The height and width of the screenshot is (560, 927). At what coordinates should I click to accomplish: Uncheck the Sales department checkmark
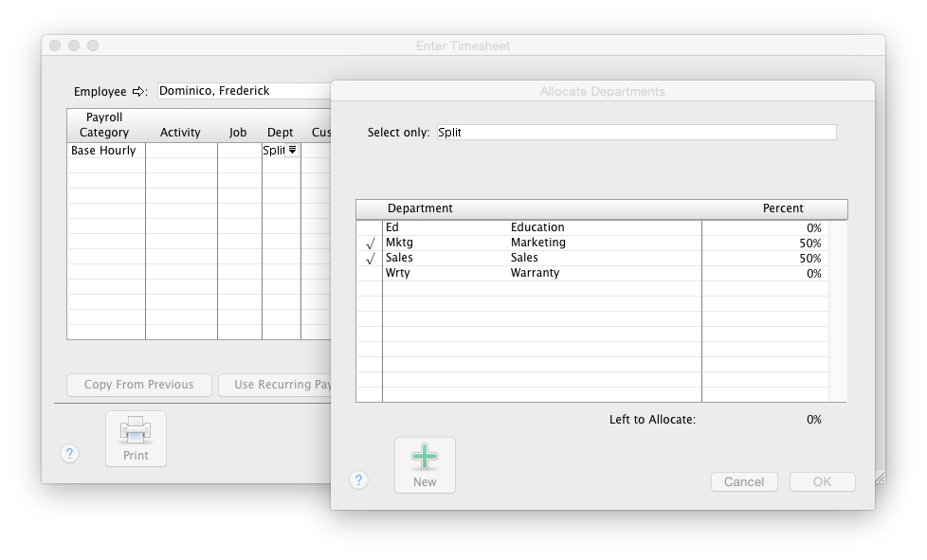370,259
